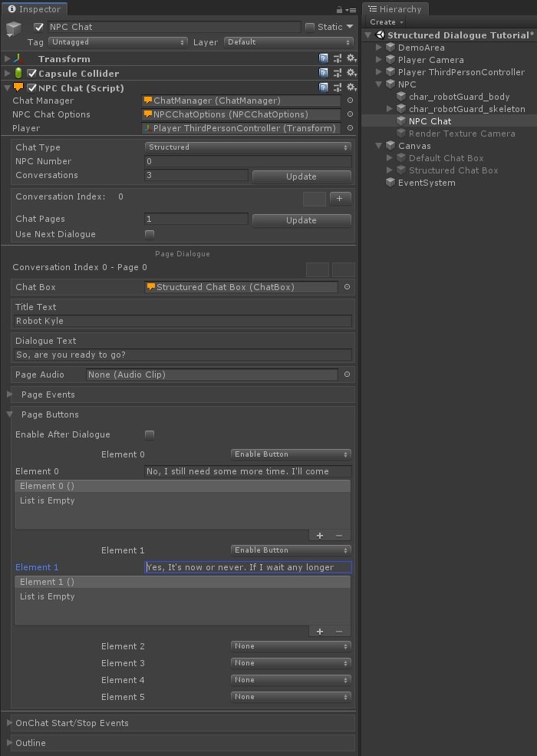Open Capsule Collider preset icon
Viewport: 537px width, 756px height.
pos(338,73)
